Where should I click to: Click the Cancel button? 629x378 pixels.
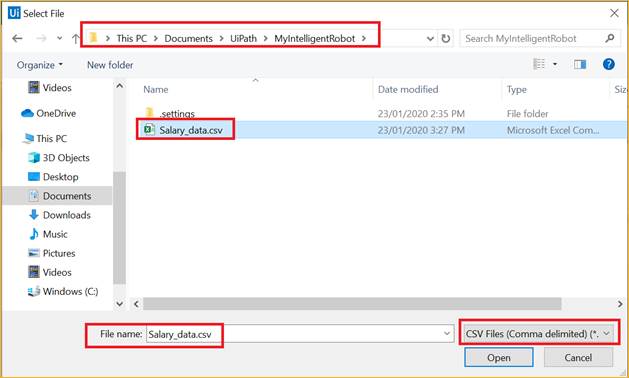[578, 357]
